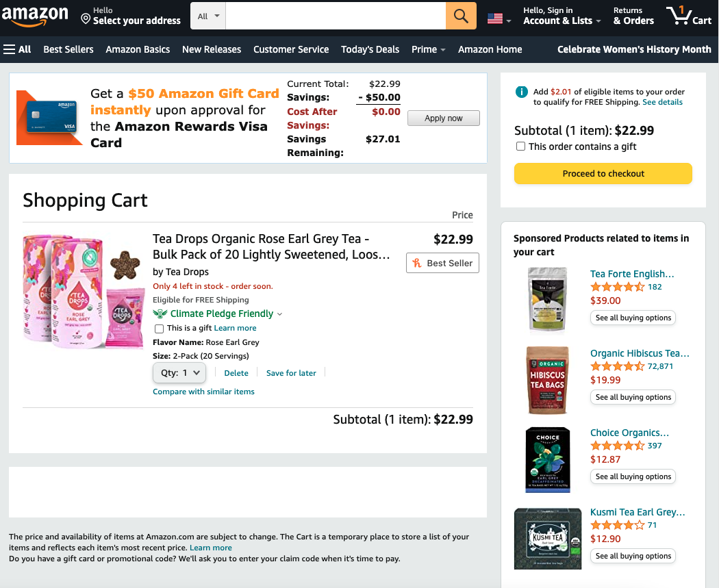Click Learn more in price disclaimer
This screenshot has width=719, height=588.
(x=211, y=548)
